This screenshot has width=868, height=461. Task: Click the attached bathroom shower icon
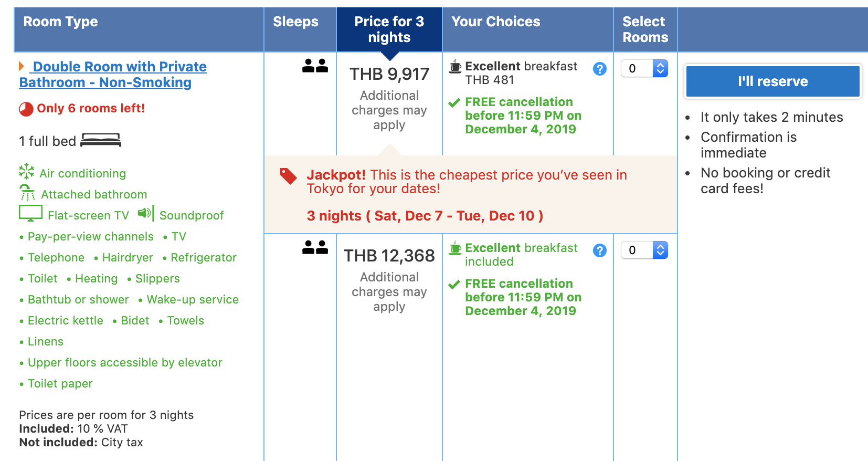(27, 193)
